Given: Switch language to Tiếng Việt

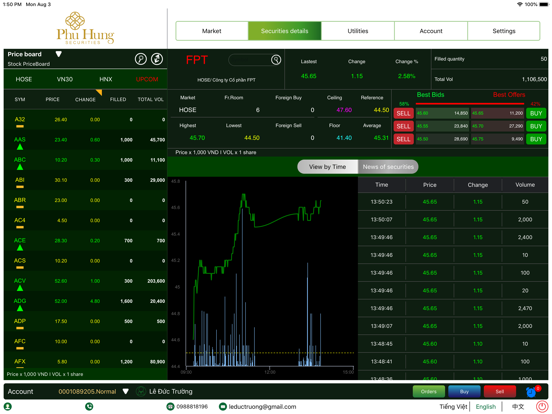Looking at the screenshot, I should coord(453,407).
